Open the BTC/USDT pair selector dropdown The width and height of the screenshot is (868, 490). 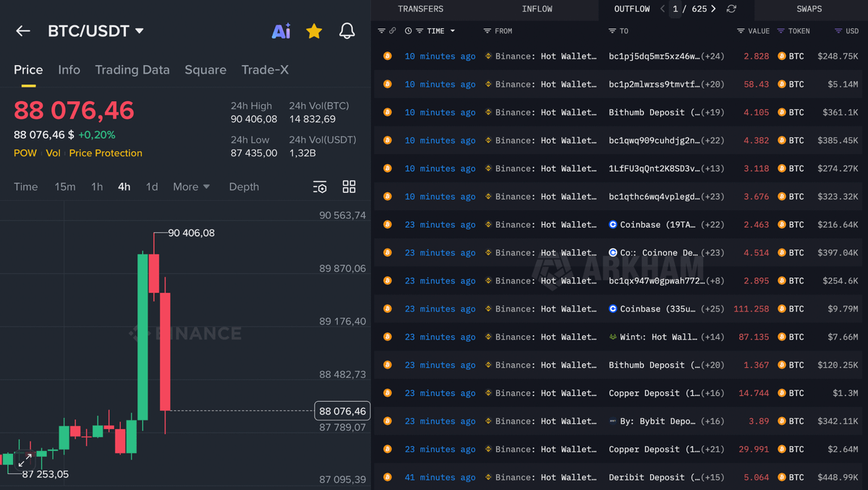pos(95,31)
